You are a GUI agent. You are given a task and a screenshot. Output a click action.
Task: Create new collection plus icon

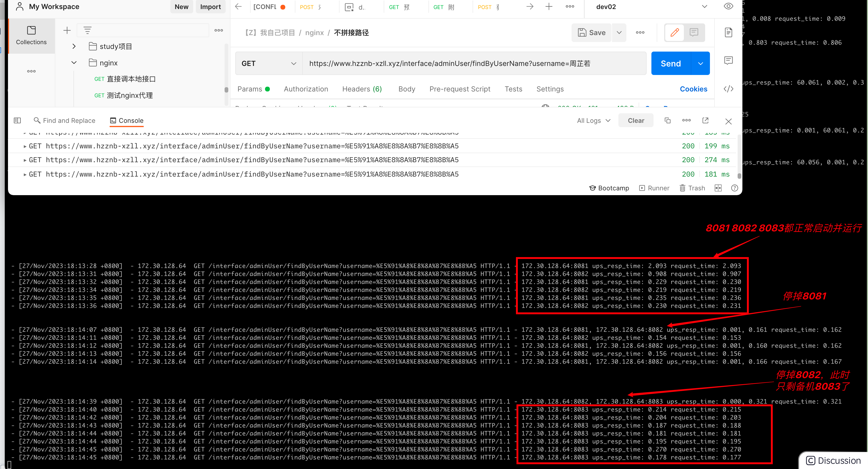click(67, 30)
